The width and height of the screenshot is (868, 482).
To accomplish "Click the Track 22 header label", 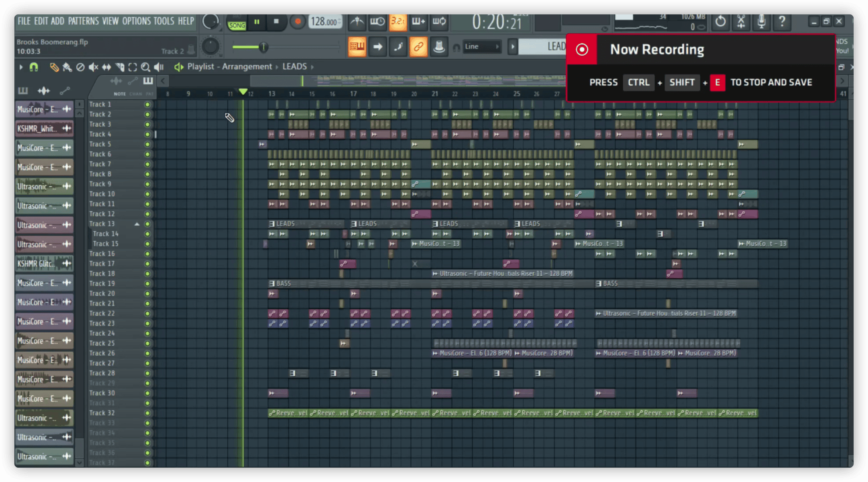I will tap(102, 313).
